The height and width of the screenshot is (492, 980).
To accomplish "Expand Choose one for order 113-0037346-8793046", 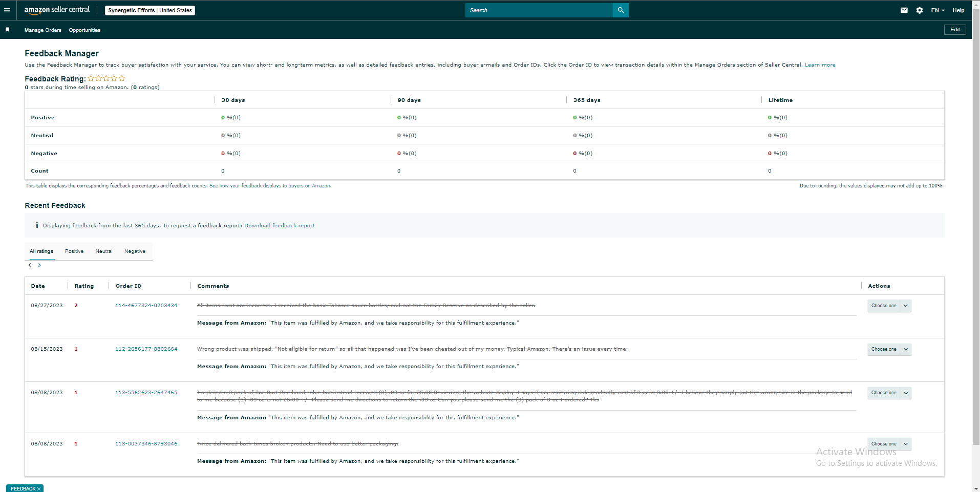I will (889, 444).
